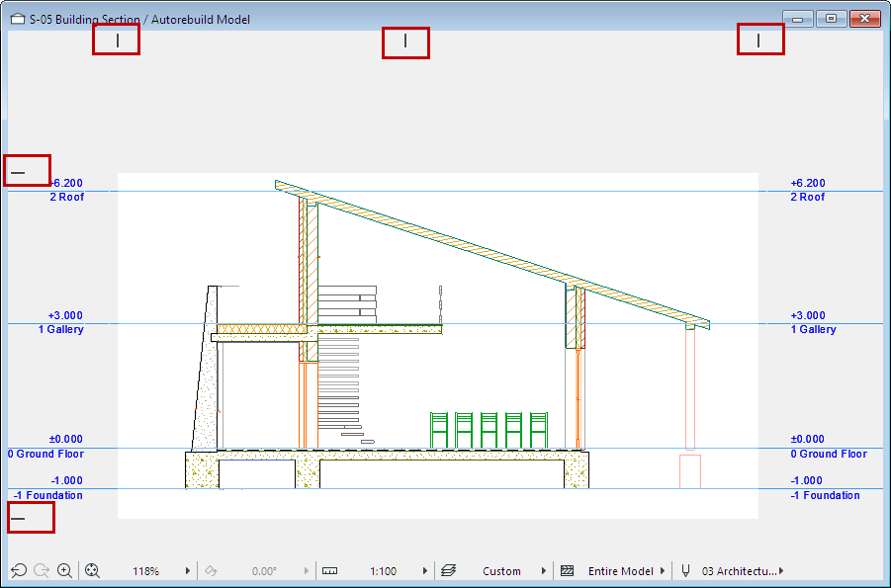Click the pen set icon

pyautogui.click(x=684, y=571)
